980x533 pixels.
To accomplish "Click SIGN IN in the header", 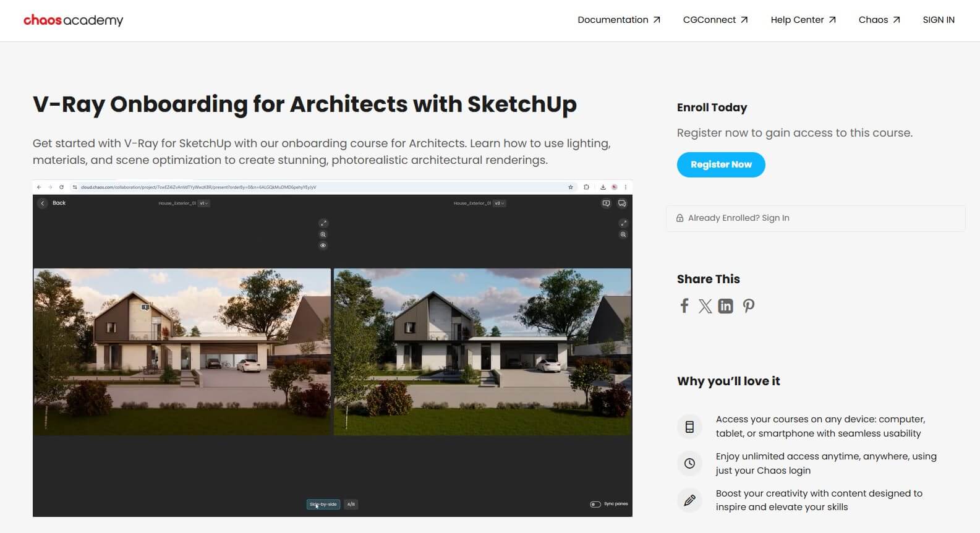I will pos(939,20).
